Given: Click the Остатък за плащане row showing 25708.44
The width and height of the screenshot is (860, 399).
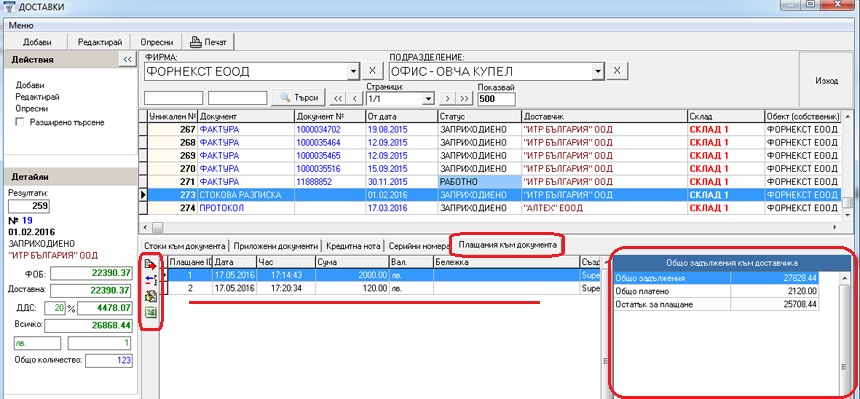Looking at the screenshot, I should (716, 304).
